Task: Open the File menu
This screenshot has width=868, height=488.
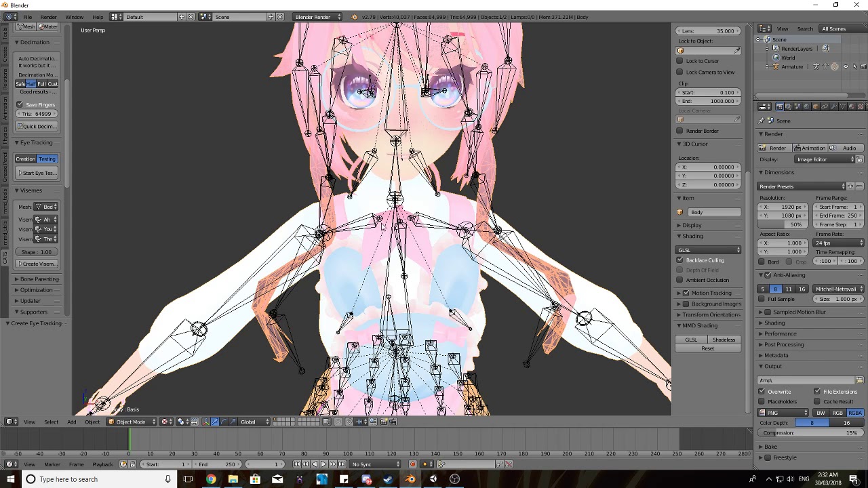Action: coord(27,16)
